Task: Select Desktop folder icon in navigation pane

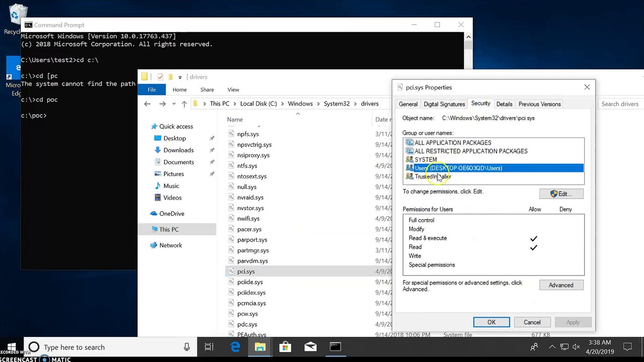Action: [157, 138]
